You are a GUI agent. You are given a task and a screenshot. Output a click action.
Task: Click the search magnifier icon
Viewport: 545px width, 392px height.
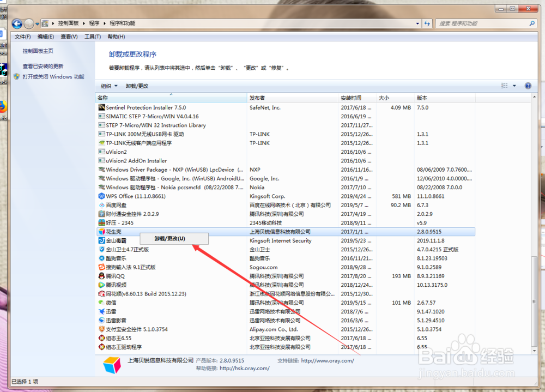(532, 23)
